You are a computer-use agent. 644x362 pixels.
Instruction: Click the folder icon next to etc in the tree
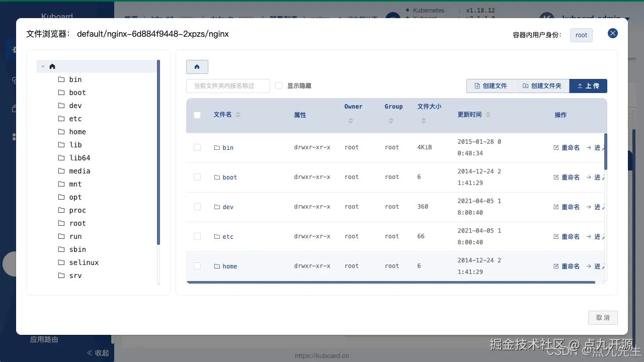tap(60, 119)
